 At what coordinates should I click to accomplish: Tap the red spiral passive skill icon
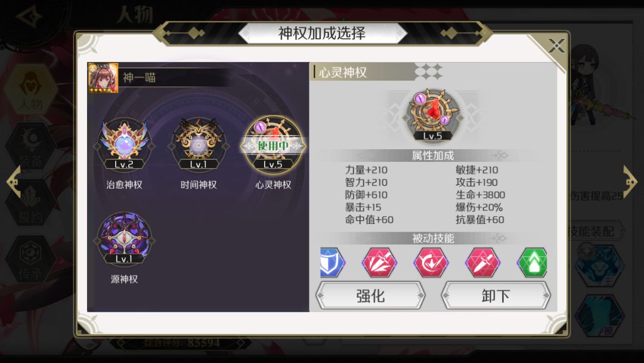pos(431,262)
